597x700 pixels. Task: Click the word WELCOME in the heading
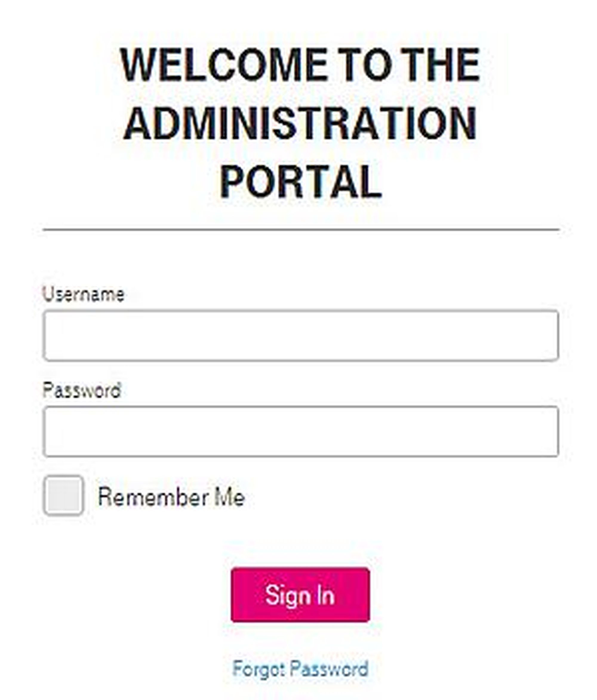(224, 64)
